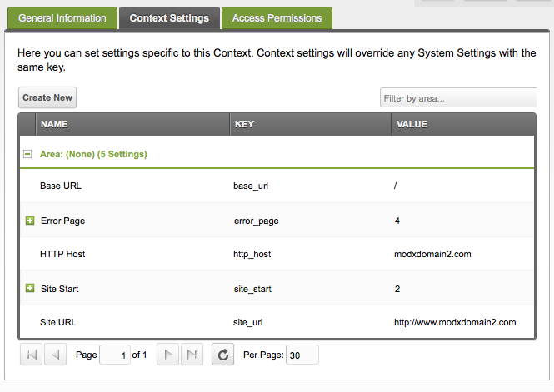Go to the last page icon
The image size is (554, 392).
pos(192,355)
